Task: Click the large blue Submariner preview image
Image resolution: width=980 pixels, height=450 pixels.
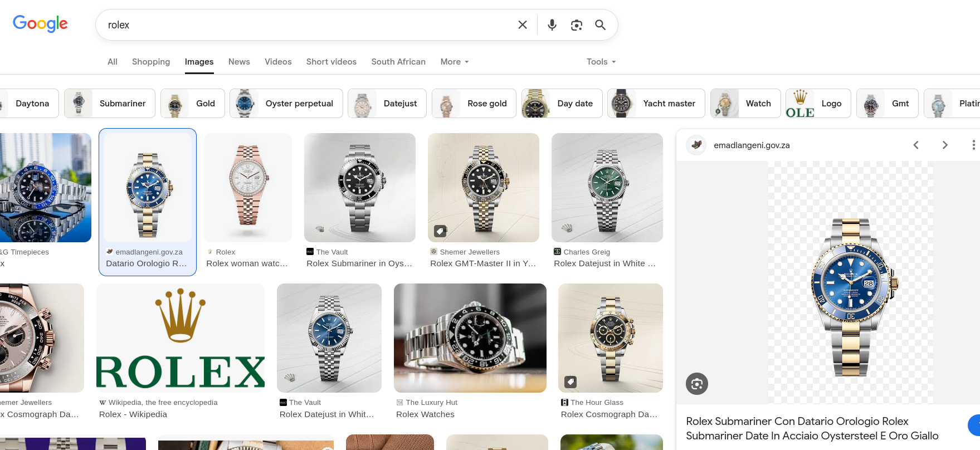Action: coord(851,283)
